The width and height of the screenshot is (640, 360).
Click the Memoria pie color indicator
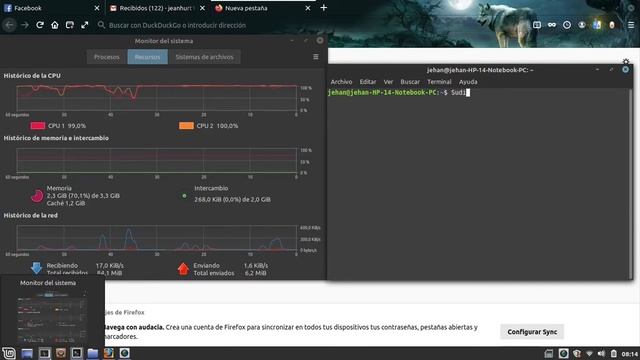pyautogui.click(x=37, y=196)
